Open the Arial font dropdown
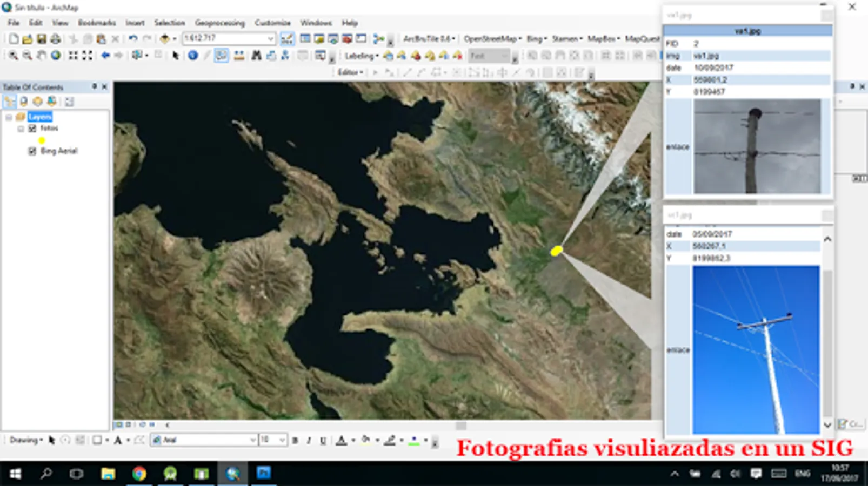 (x=252, y=441)
